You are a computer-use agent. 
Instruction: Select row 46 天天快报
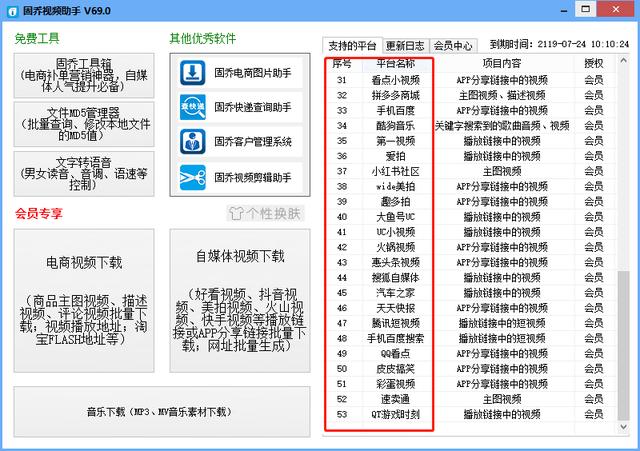click(471, 308)
